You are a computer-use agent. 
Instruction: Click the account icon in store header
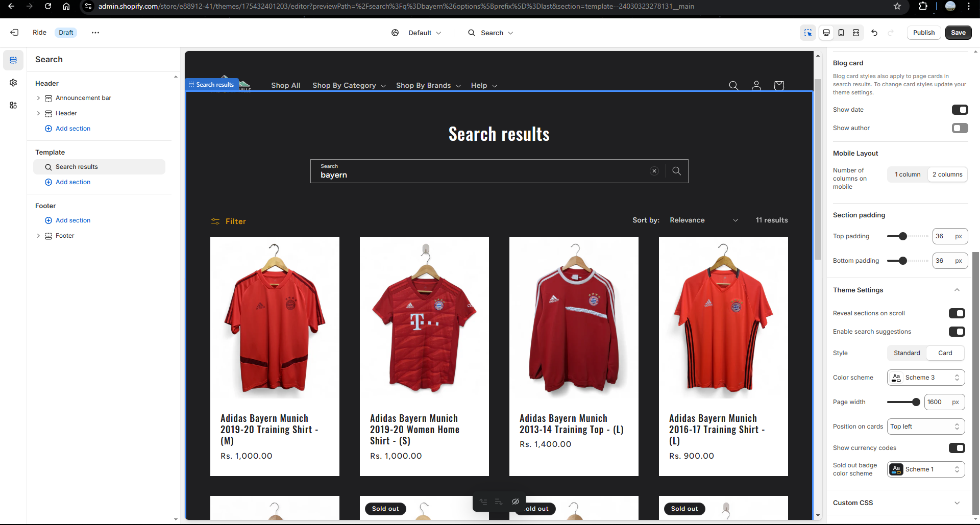coord(756,86)
